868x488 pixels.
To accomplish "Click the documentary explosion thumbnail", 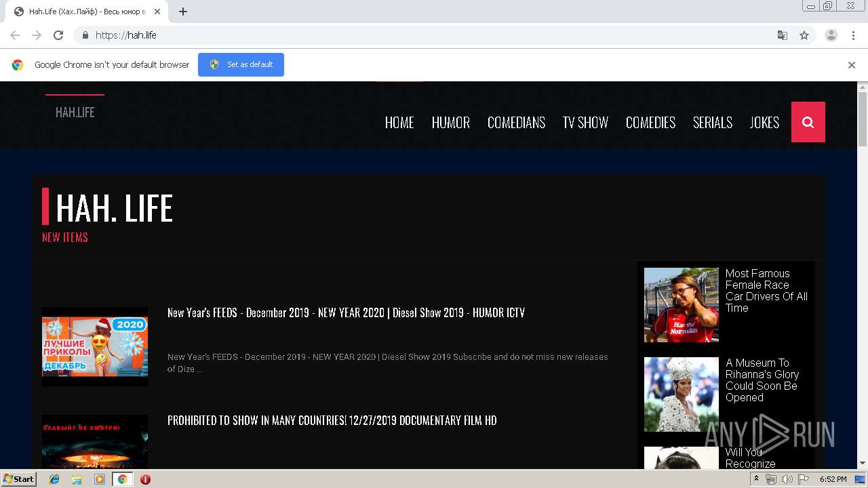I will point(95,441).
